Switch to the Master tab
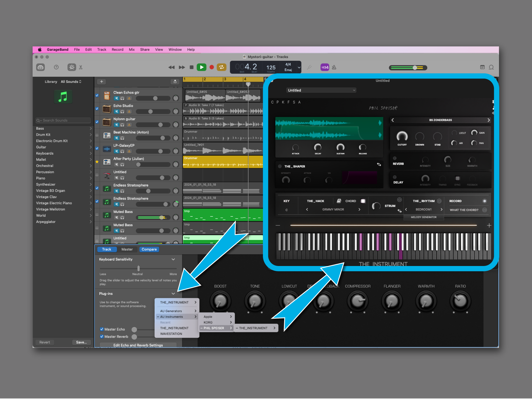532x399 pixels. click(x=127, y=249)
